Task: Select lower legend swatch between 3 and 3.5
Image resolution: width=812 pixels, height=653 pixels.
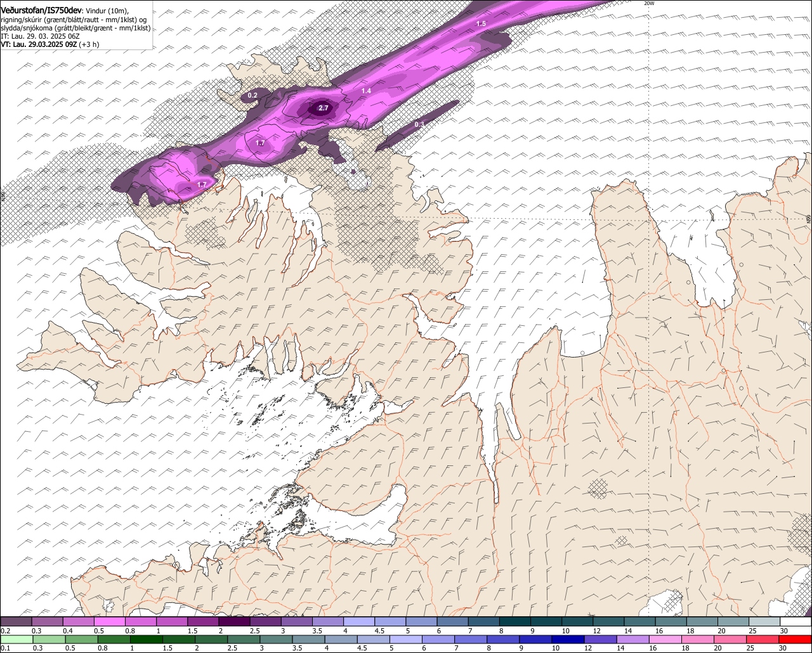Action: 277,640
